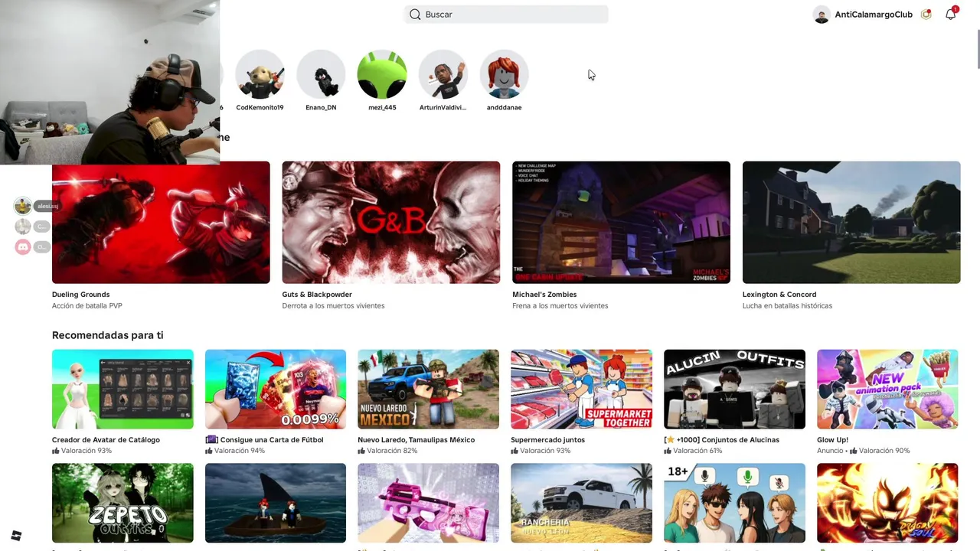The height and width of the screenshot is (551, 980).
Task: Open friend mezi_445 avatar
Action: click(x=382, y=74)
